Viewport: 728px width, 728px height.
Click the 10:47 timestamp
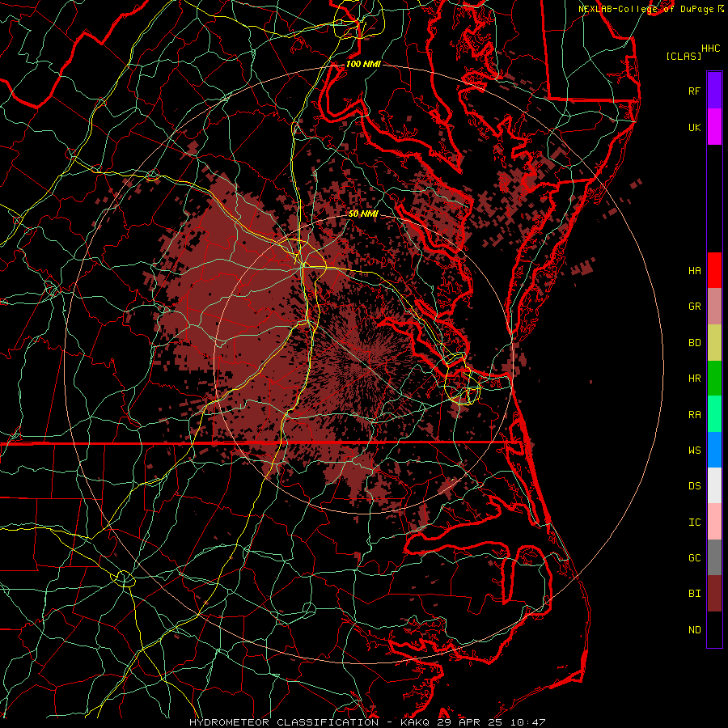[527, 722]
